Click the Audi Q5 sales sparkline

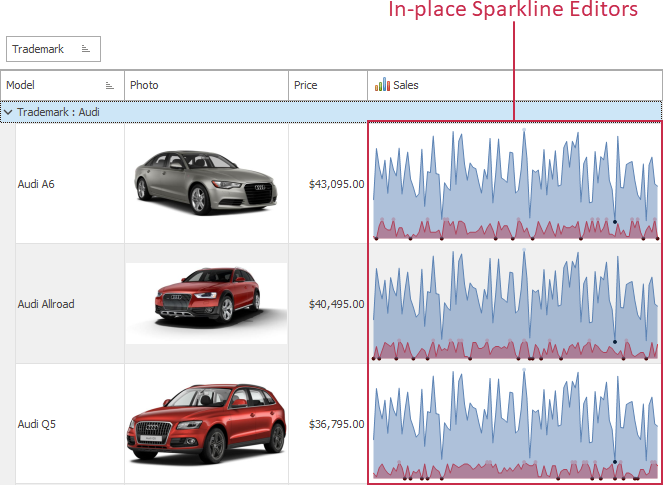(515, 424)
